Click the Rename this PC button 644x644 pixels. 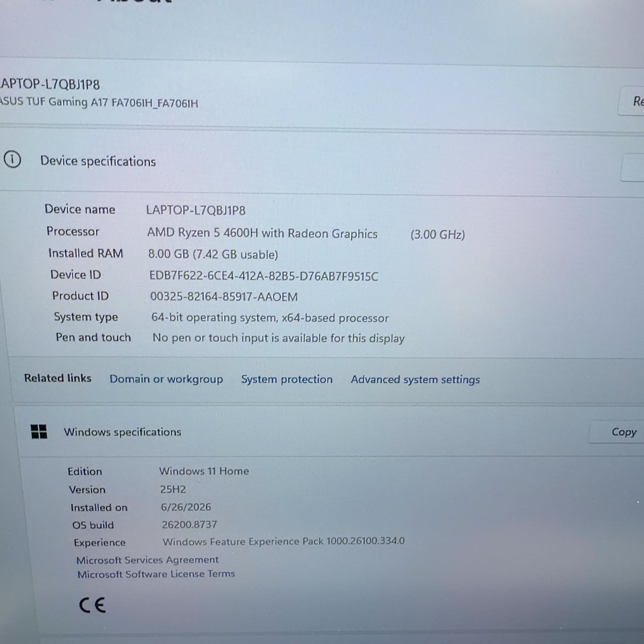tap(632, 102)
